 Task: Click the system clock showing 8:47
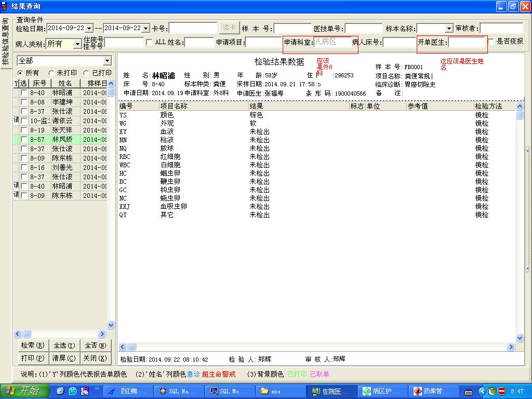point(517,391)
